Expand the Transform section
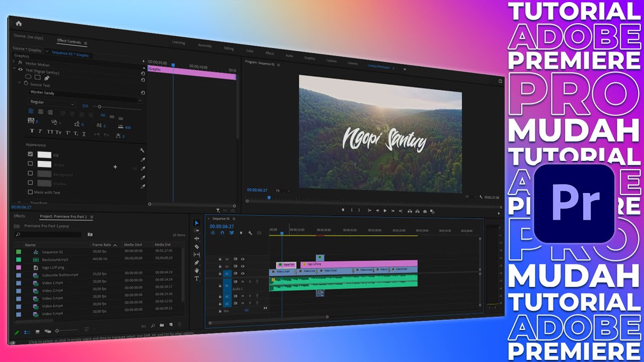 (19, 202)
